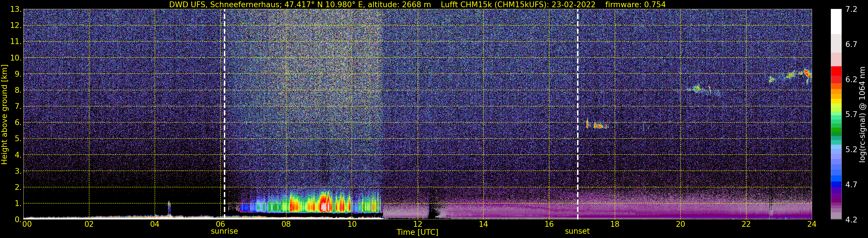
Task: Click the 6 km cloud patch after sunset
Action: [596, 125]
